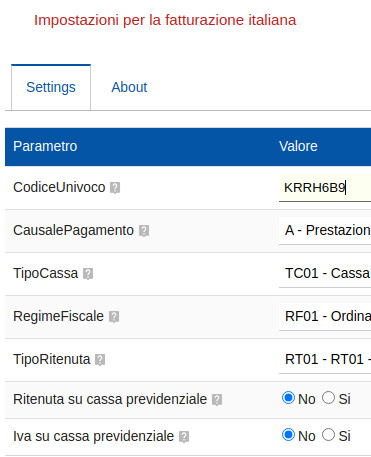The height and width of the screenshot is (457, 371).
Task: Choose No for Iva su cassa previdenziale
Action: (x=288, y=435)
